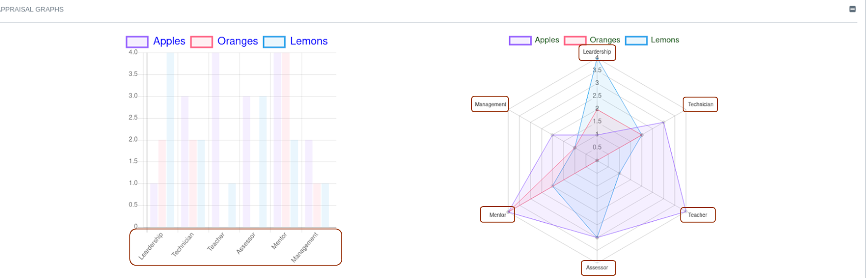Hide Oranges dataset via radar legend label
Viewport: 868px width, 278px height.
pos(605,40)
